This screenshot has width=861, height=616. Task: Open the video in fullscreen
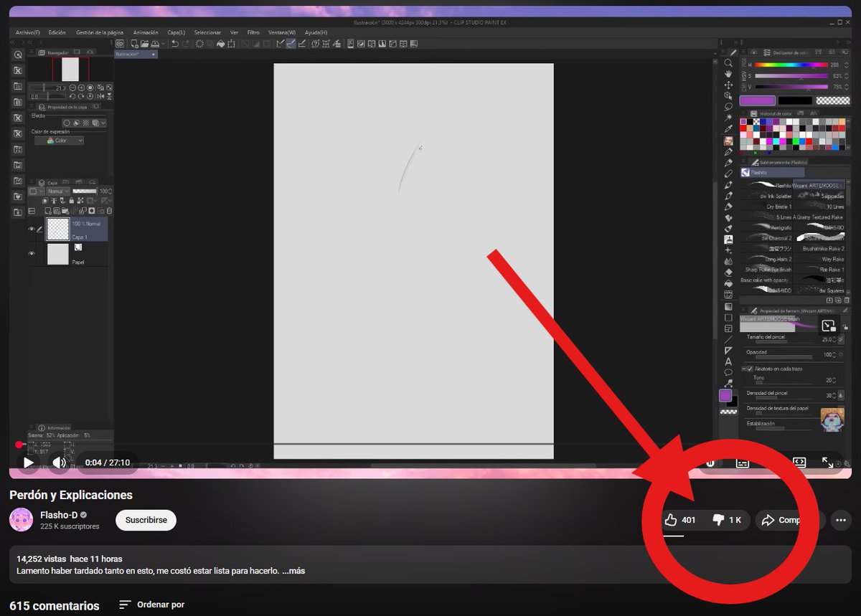click(827, 463)
